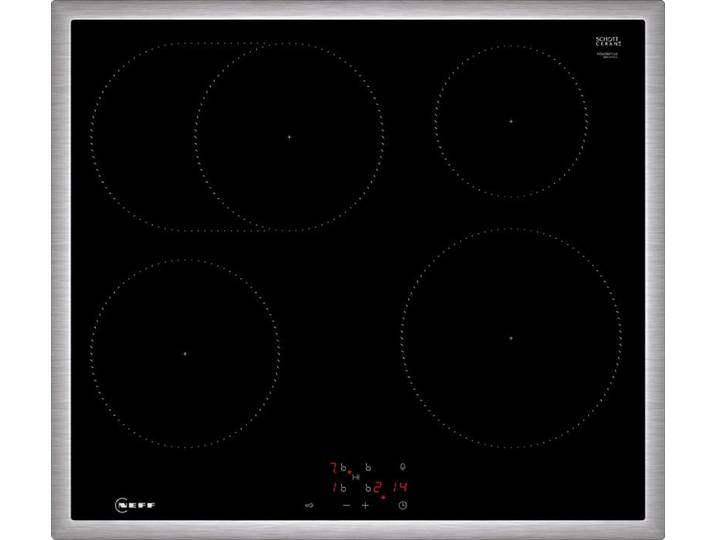
Task: Tap the plus sensor to raise the setting
Action: pos(365,505)
